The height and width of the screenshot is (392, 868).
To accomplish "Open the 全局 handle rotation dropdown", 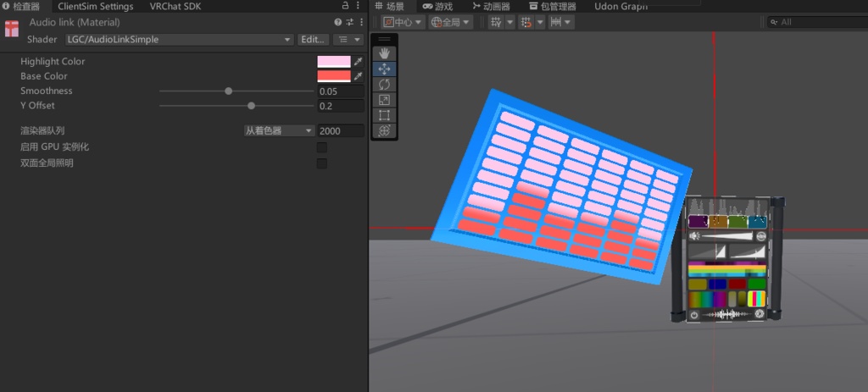I will [x=451, y=22].
